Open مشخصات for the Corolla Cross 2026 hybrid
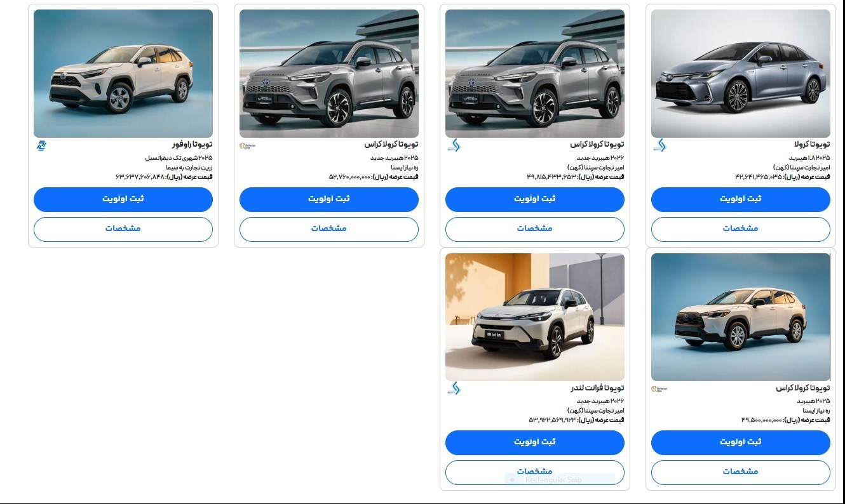 [x=535, y=229]
